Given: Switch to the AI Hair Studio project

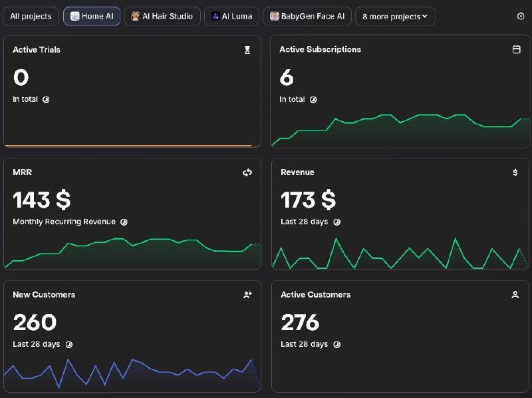Looking at the screenshot, I should pos(162,16).
